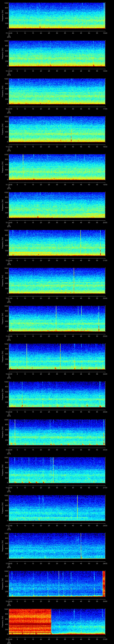Click the 15:15:00 start time label

point(9,71)
